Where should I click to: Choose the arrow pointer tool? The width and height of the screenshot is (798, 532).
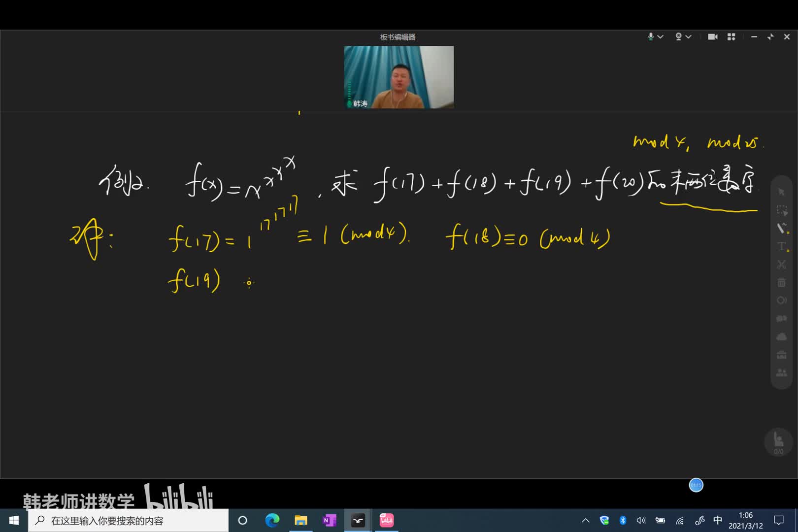coord(782,192)
